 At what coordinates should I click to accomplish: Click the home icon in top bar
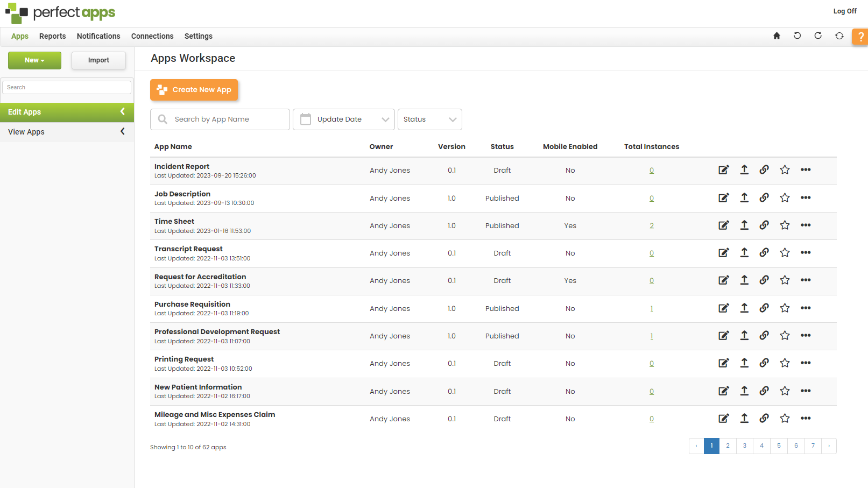(777, 36)
